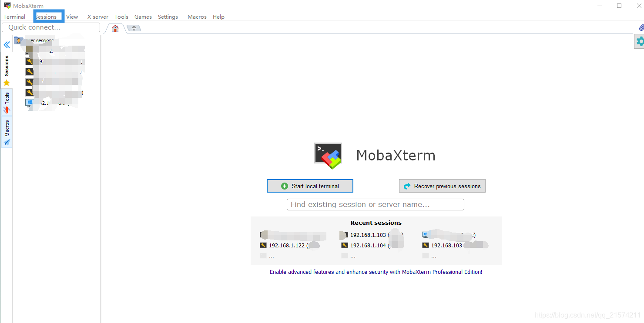The image size is (644, 323).
Task: Select the Windows RDP session in sidebar tree
Action: pos(48,103)
